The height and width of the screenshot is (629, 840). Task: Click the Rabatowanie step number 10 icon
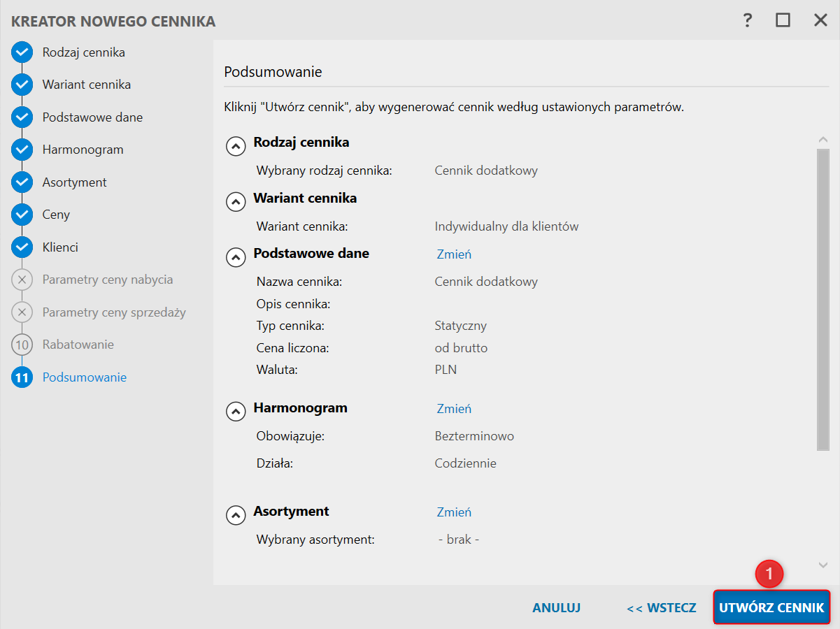pyautogui.click(x=22, y=345)
